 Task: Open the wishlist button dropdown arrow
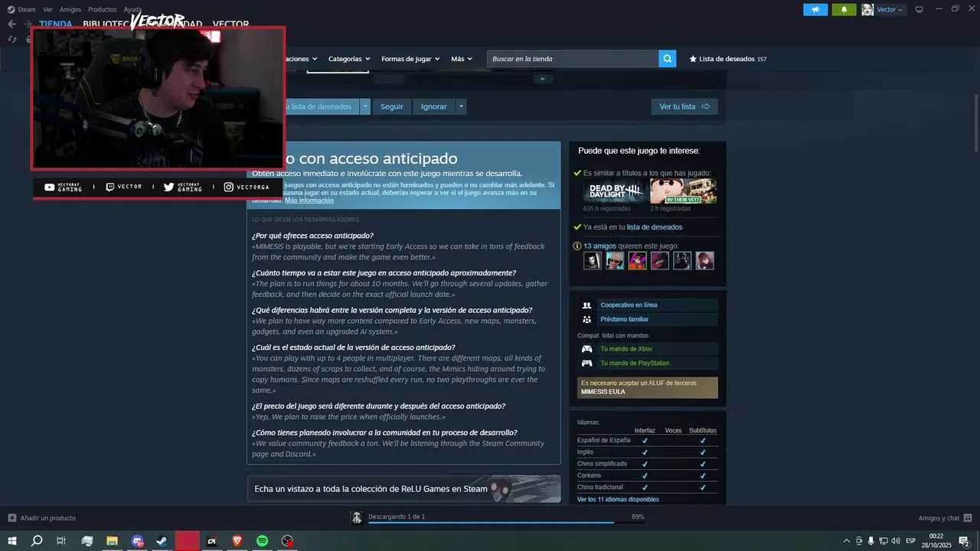(365, 106)
